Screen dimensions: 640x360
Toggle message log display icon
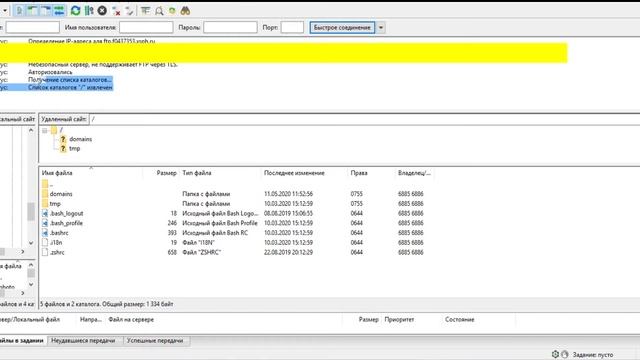[19, 11]
